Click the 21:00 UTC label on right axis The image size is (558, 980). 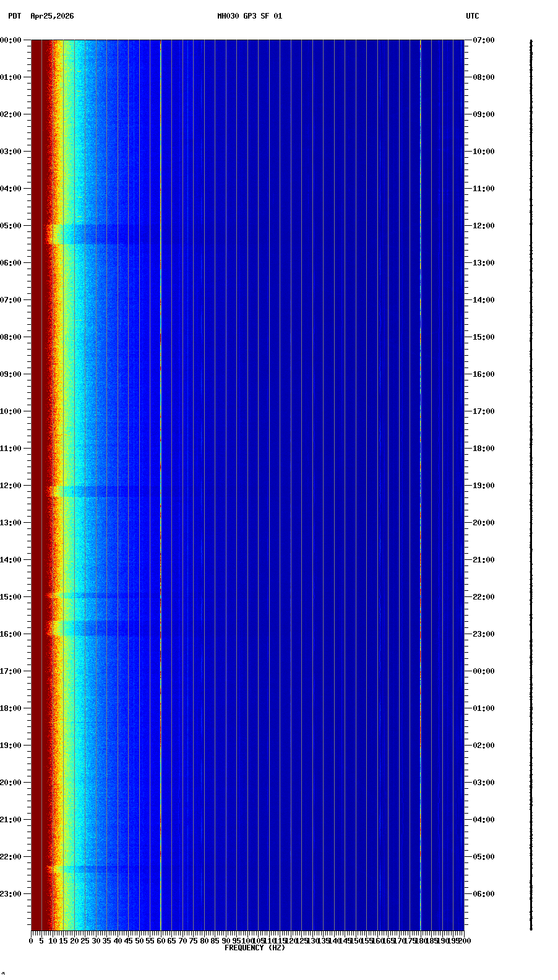484,560
